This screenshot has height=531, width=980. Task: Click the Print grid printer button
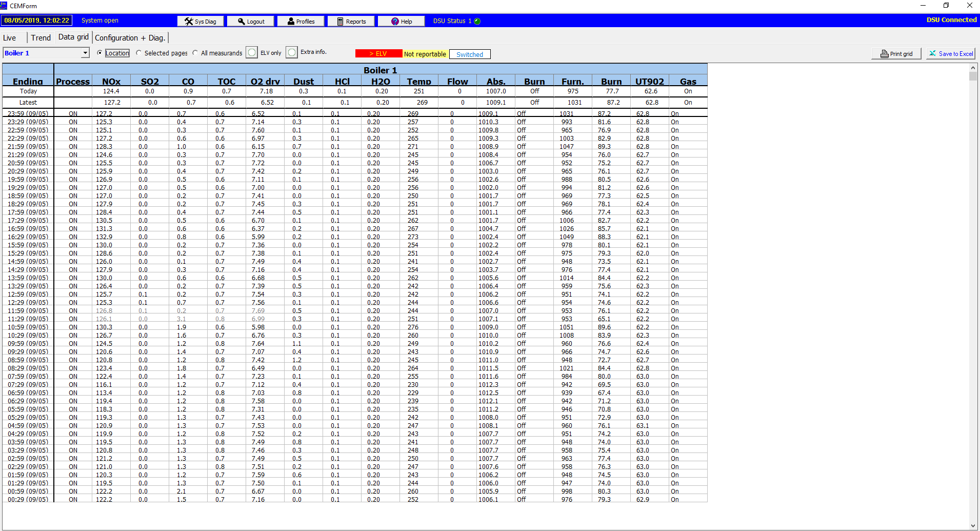[896, 54]
